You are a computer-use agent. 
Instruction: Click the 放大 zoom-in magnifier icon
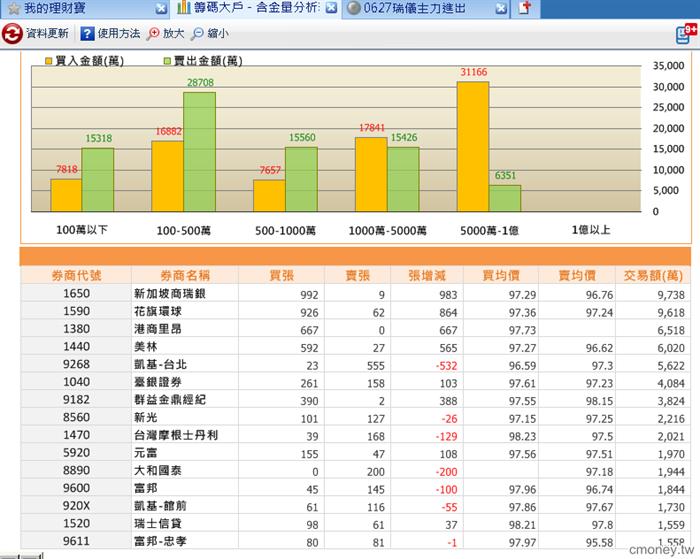tap(153, 34)
